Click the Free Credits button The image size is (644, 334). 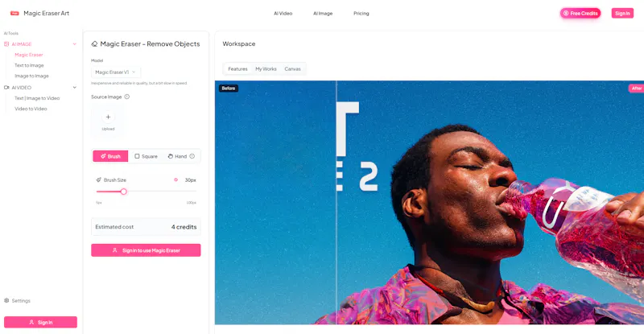point(580,13)
